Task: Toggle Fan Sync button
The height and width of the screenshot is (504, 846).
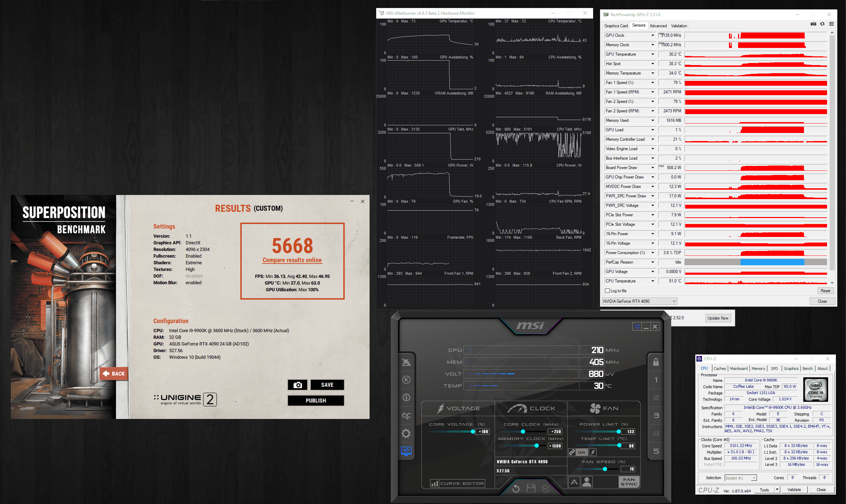Action: (629, 482)
